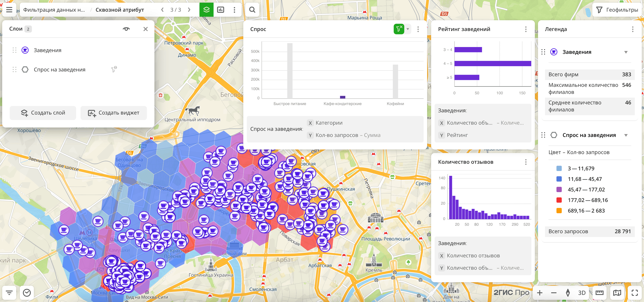
Task: Collapse the Заведения legend section
Action: (x=626, y=52)
